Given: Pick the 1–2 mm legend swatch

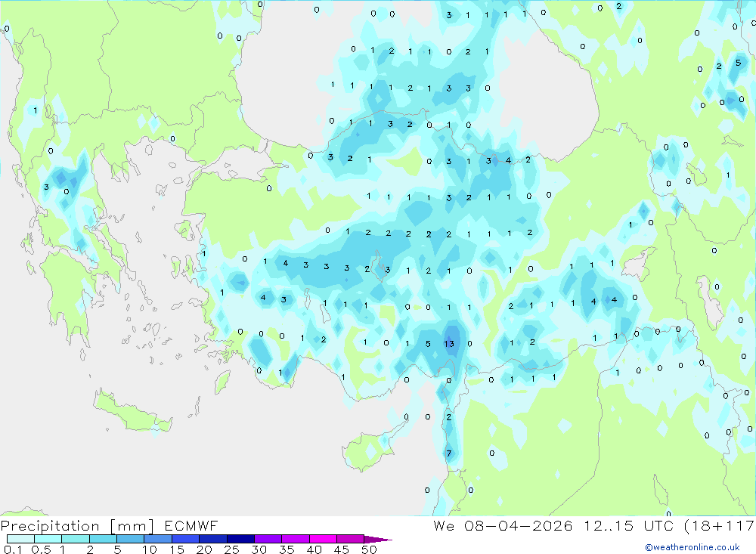Looking at the screenshot, I should (76, 539).
